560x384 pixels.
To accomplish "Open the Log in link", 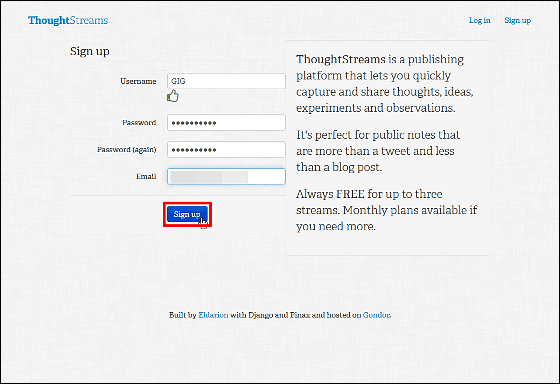I will point(480,20).
